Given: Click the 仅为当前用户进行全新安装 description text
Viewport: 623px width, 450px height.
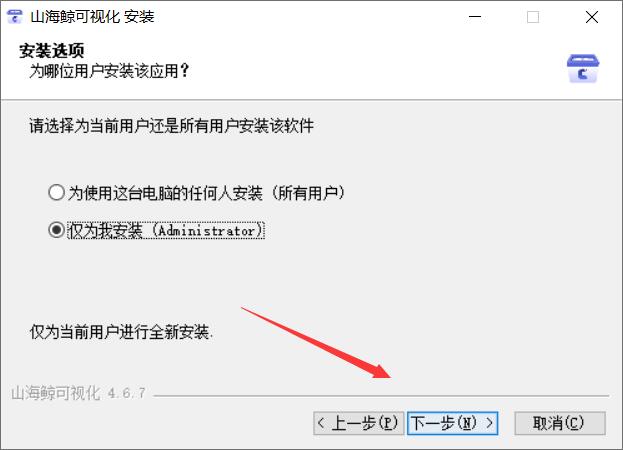Looking at the screenshot, I should pos(121,332).
